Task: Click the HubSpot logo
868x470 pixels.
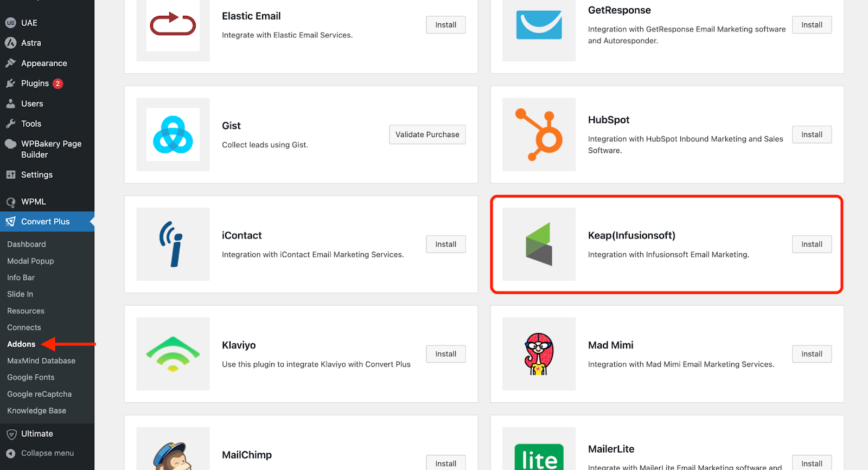Action: point(539,134)
